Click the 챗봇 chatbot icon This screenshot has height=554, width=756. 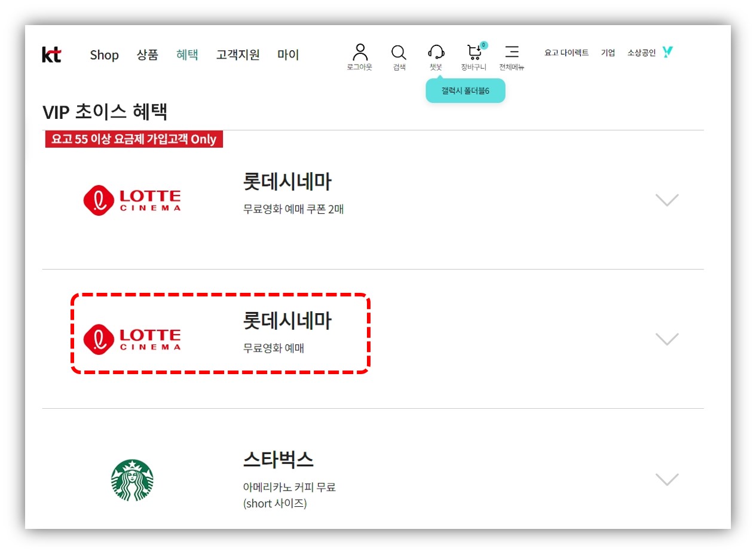coord(436,53)
